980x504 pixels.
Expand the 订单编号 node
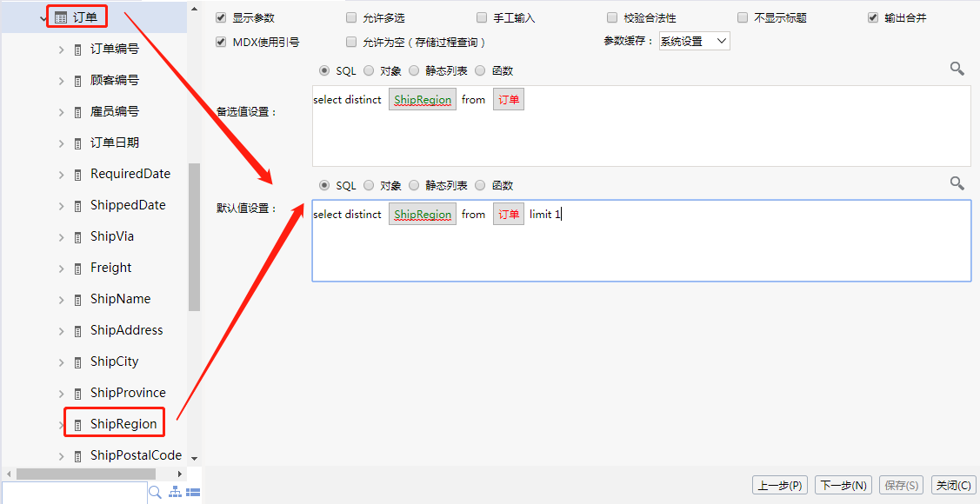[x=61, y=50]
